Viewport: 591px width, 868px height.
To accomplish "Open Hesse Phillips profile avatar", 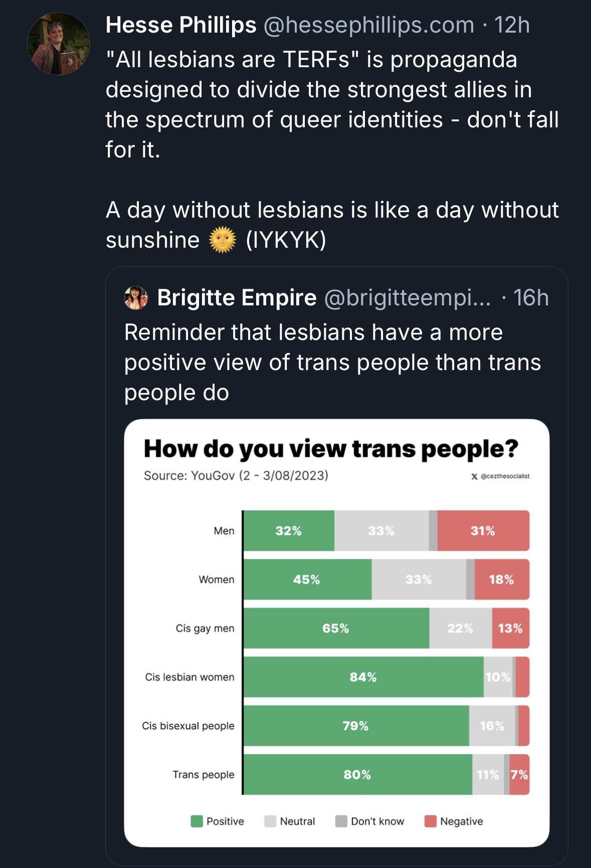I will coord(59,44).
